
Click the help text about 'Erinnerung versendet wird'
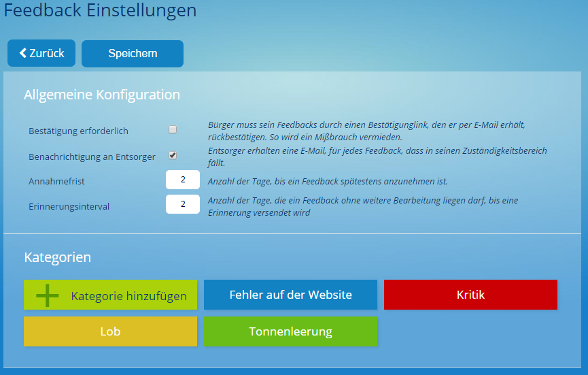coord(363,206)
